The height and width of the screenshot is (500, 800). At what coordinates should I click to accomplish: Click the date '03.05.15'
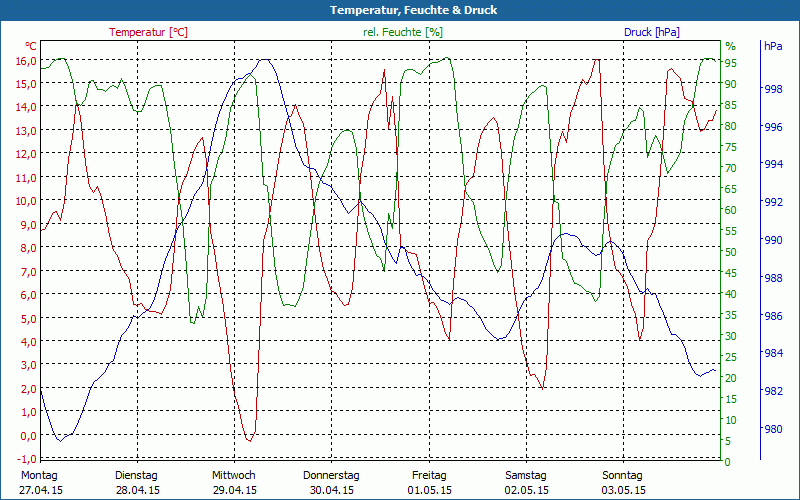pyautogui.click(x=623, y=490)
